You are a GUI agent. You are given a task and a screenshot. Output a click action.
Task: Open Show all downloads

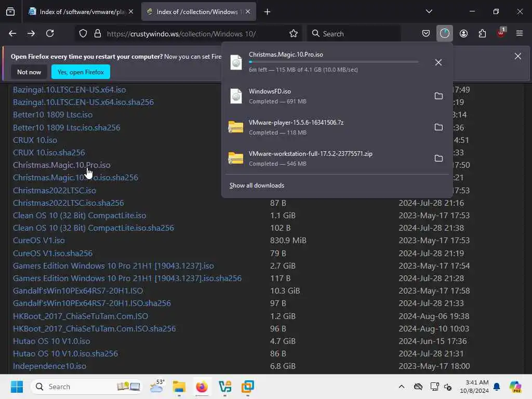point(257,185)
